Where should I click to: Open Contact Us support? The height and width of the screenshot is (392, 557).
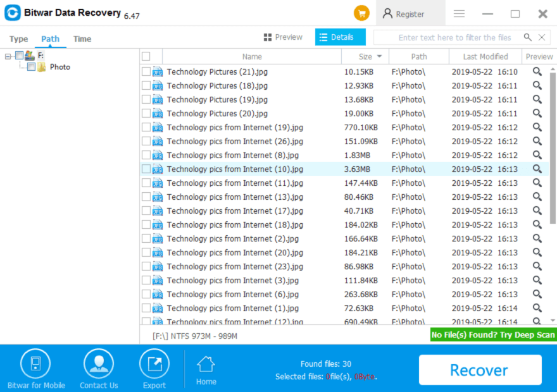(99, 369)
